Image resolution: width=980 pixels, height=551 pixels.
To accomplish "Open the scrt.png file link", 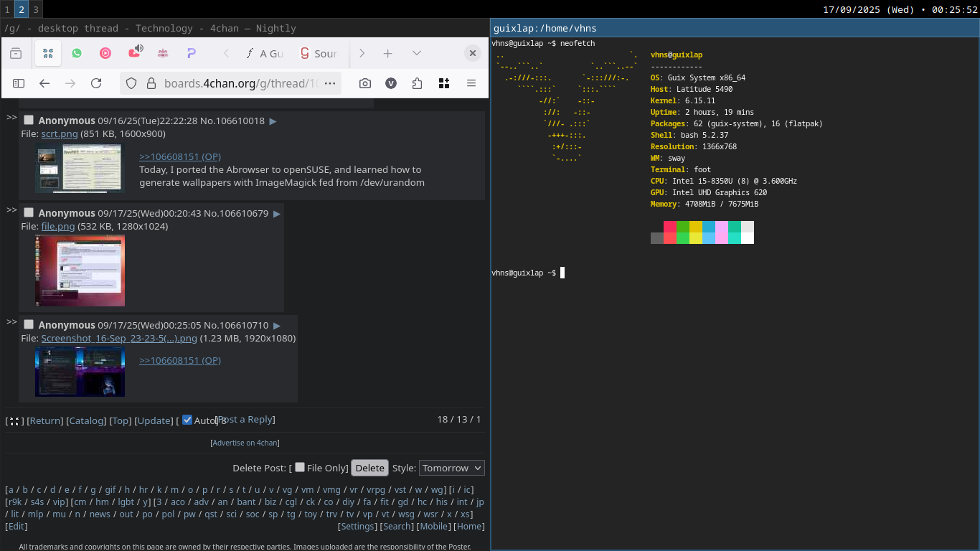I will 59,134.
